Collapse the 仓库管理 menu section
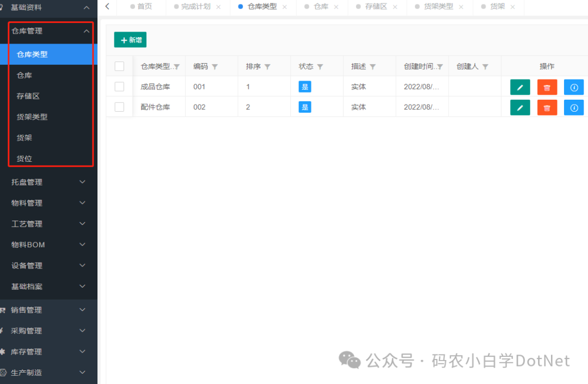 [48, 32]
